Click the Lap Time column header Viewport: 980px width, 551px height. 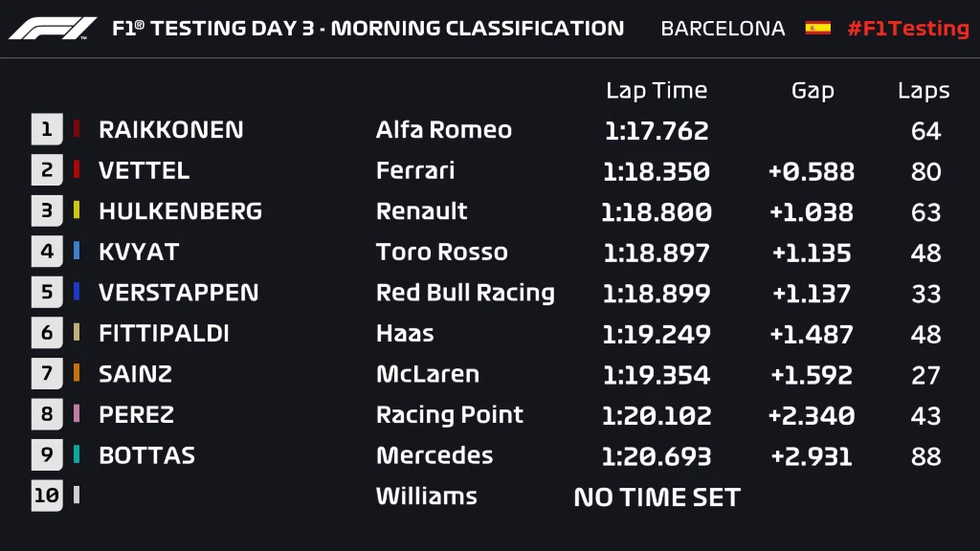click(657, 91)
